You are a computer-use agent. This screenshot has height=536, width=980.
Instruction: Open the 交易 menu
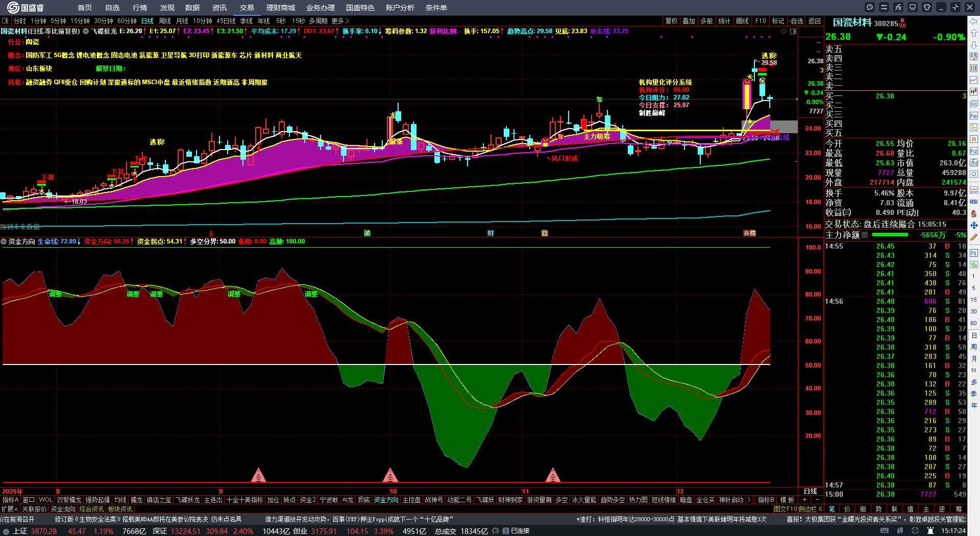coord(247,8)
